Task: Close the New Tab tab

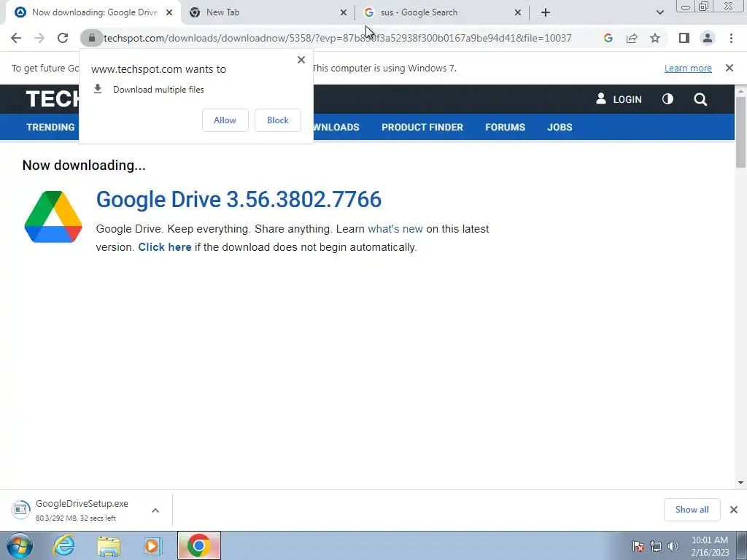Action: 344,12
